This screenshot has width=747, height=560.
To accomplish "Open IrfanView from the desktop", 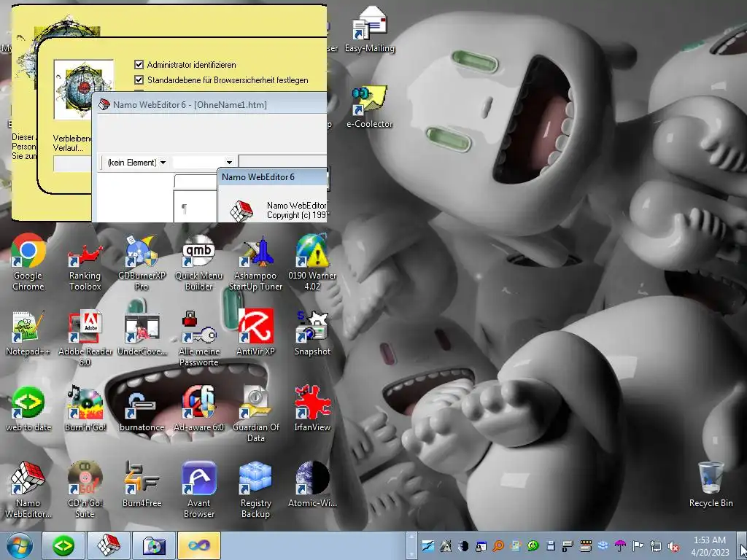I will click(312, 408).
